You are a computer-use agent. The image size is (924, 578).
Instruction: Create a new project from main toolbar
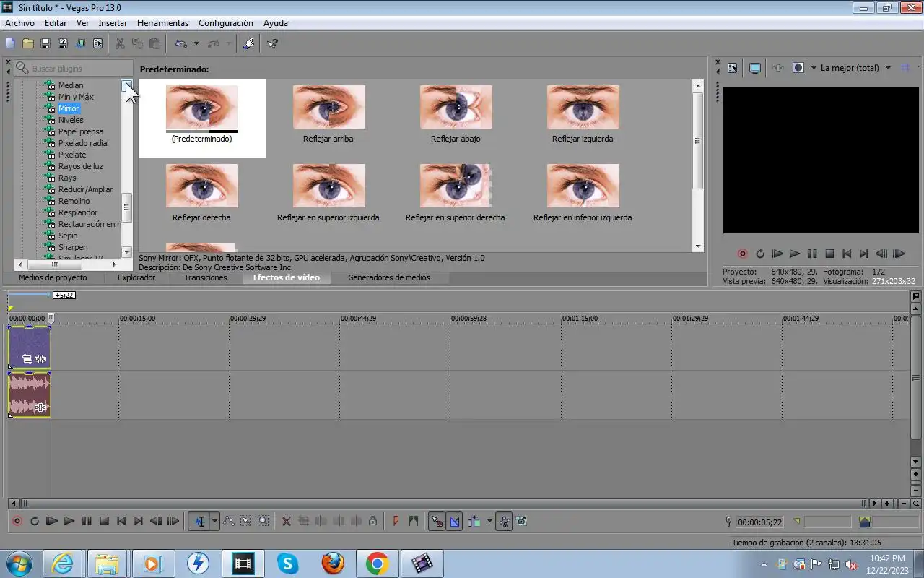[x=10, y=43]
